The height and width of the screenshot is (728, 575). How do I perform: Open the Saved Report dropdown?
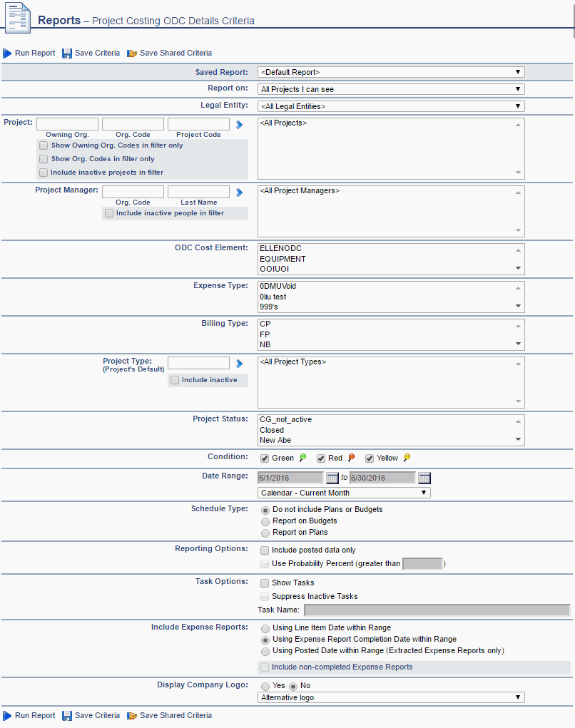(391, 72)
